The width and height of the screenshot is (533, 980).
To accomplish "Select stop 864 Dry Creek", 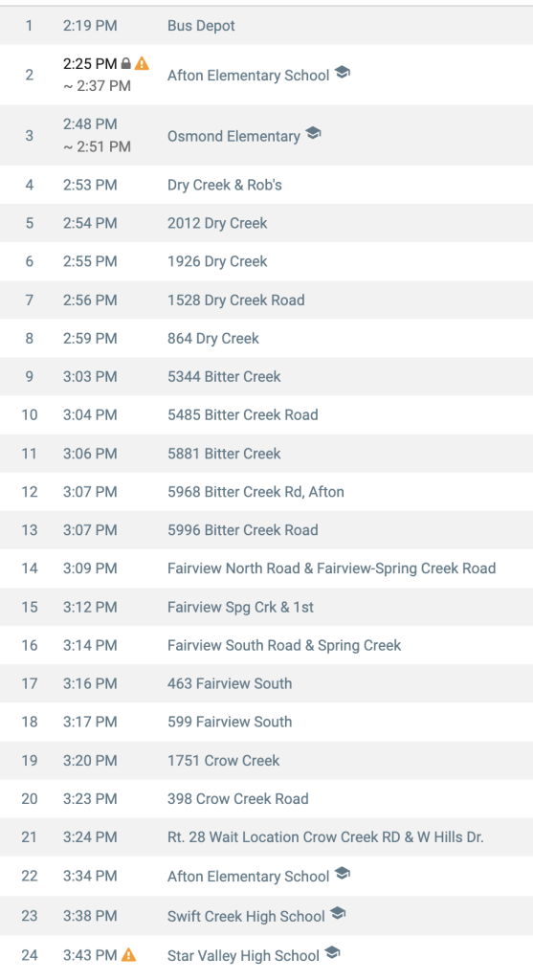I will coord(266,338).
